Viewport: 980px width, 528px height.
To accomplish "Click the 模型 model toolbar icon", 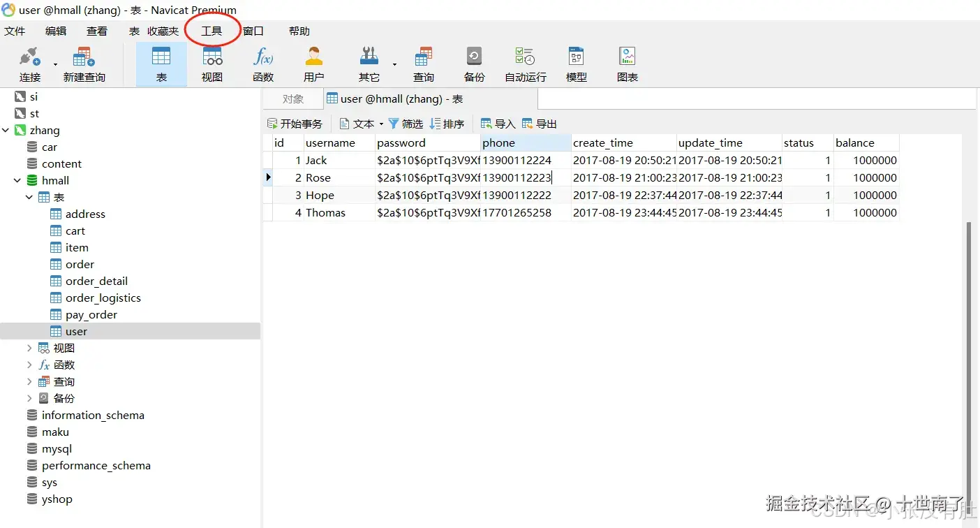I will [x=576, y=57].
